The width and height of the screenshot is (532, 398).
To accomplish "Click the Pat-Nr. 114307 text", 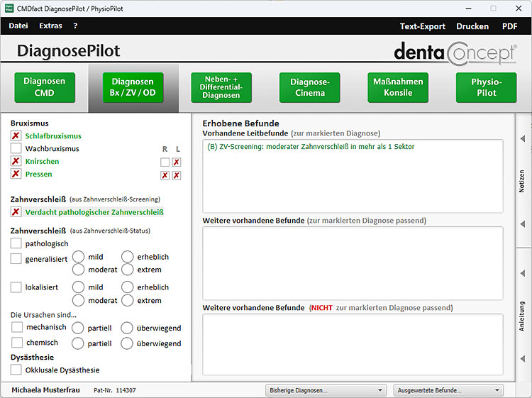I will tap(115, 390).
